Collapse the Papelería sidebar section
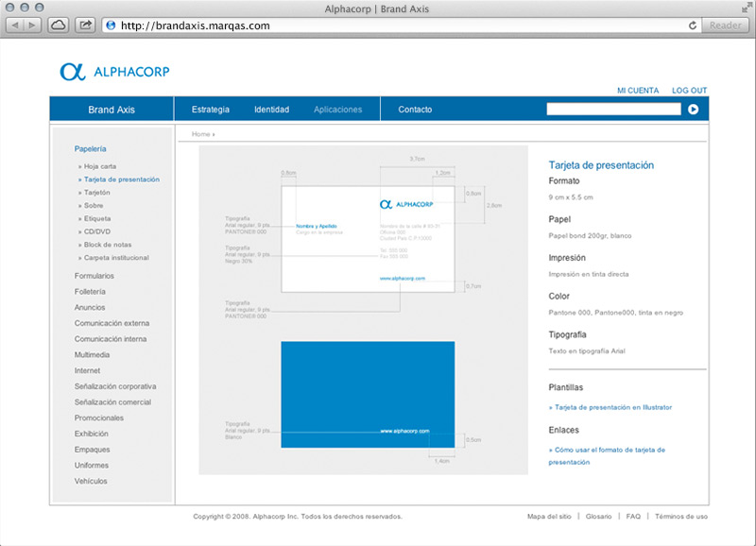 [90, 149]
